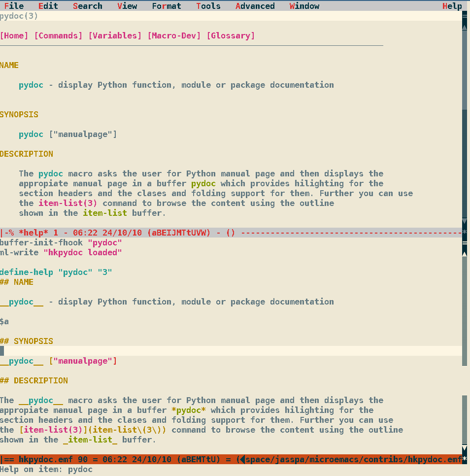Click the up arrow of help window scrollbar

465,27
